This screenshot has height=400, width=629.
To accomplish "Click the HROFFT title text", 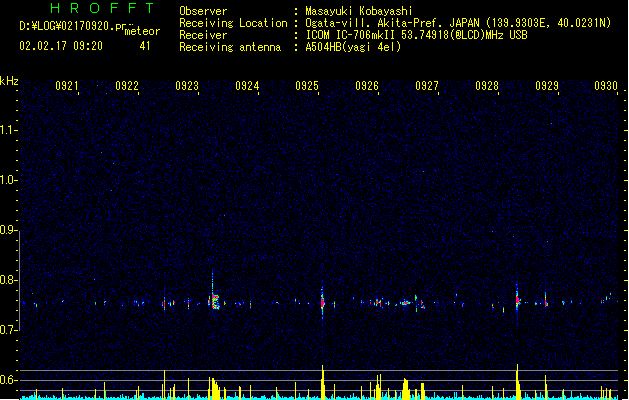I will 102,8.
